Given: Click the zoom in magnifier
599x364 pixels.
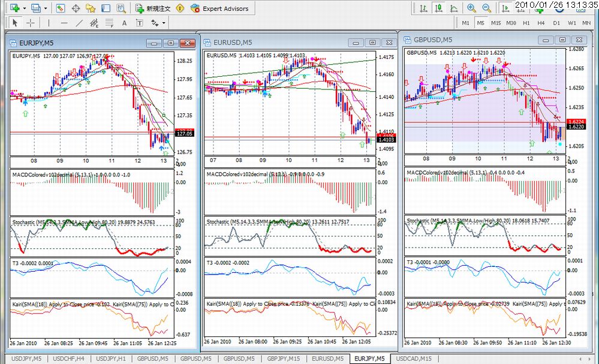Looking at the screenshot, I should (471, 8).
